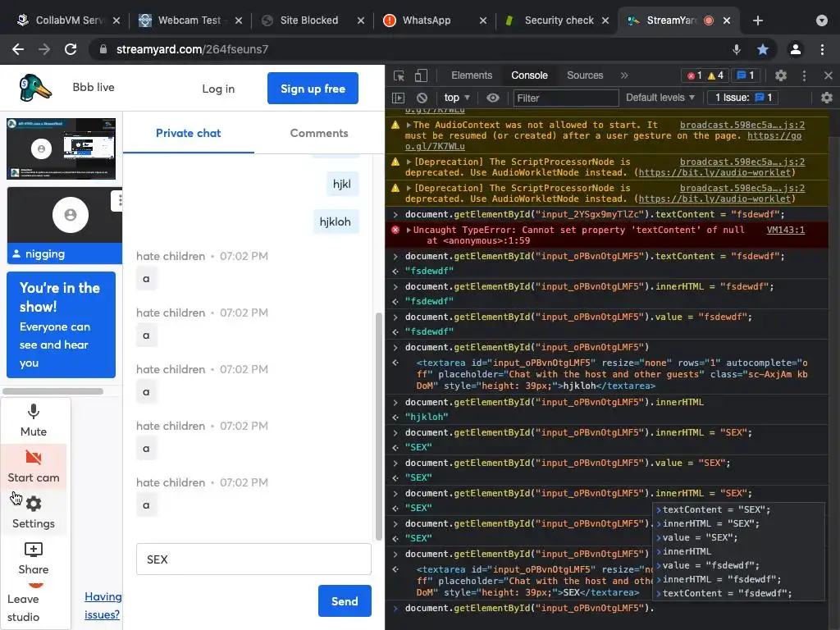840x630 pixels.
Task: Open the Chrome profile avatar
Action: click(x=796, y=49)
